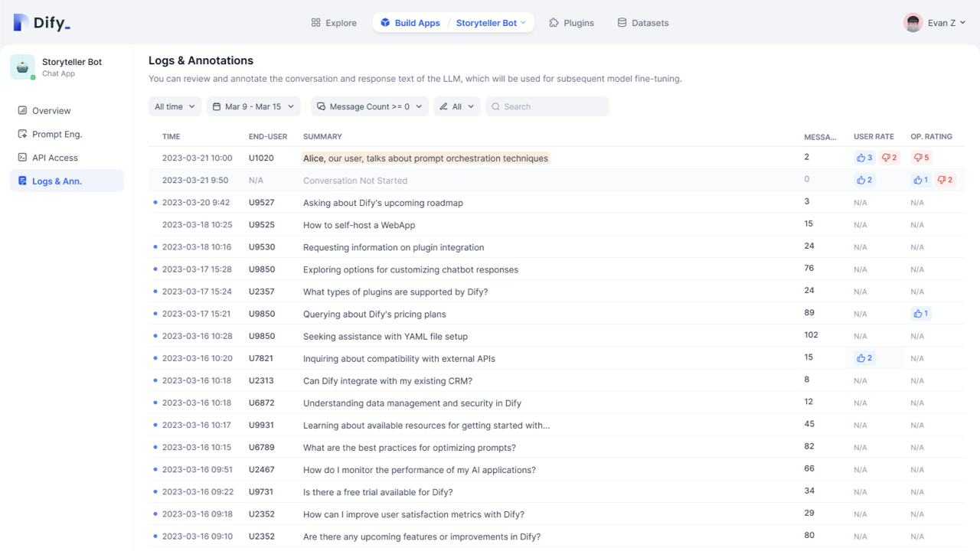Open Prompt Eng. in the sidebar
980x551 pixels.
point(57,134)
